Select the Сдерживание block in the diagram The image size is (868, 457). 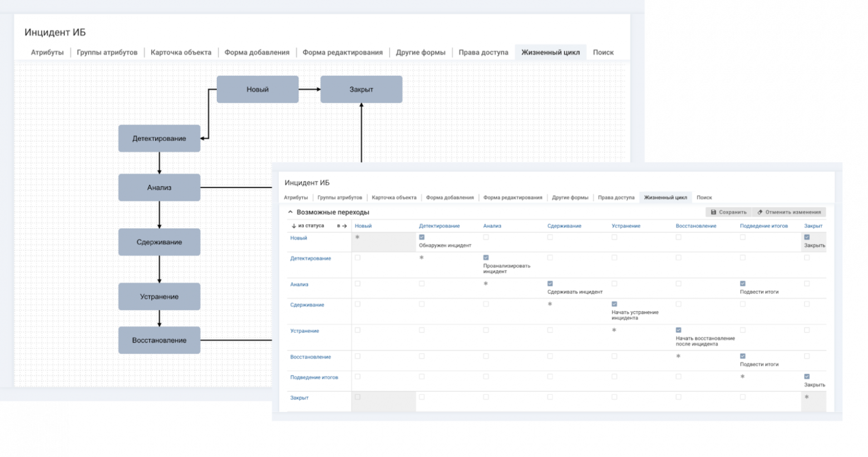pyautogui.click(x=159, y=242)
